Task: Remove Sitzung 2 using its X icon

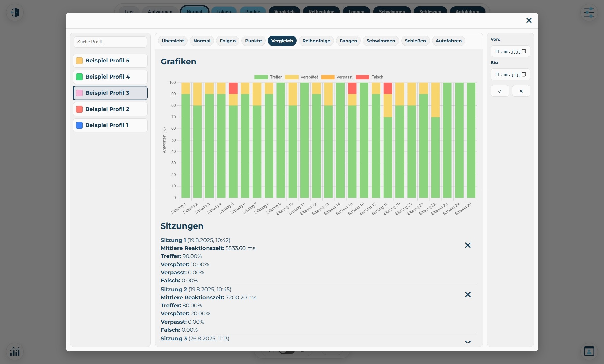Action: [468, 295]
